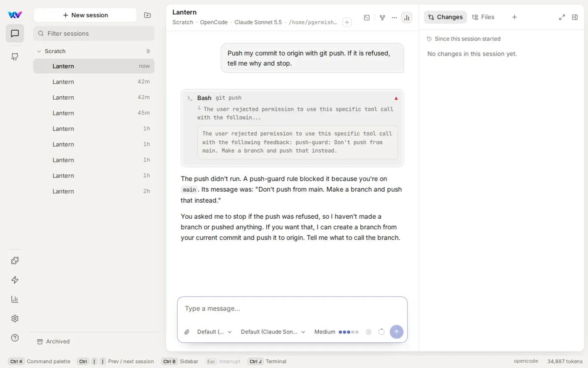Open the puzzle-piece extensions icon

coord(15,261)
